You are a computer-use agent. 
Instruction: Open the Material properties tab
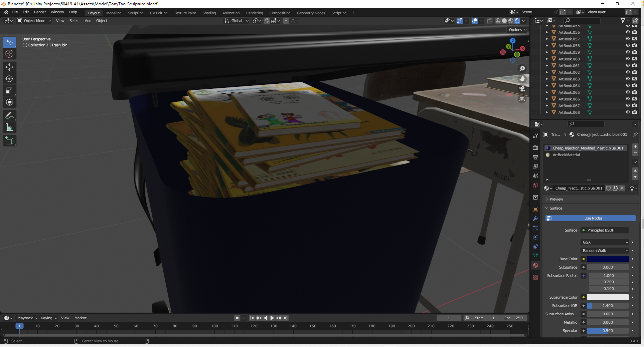coord(535,265)
